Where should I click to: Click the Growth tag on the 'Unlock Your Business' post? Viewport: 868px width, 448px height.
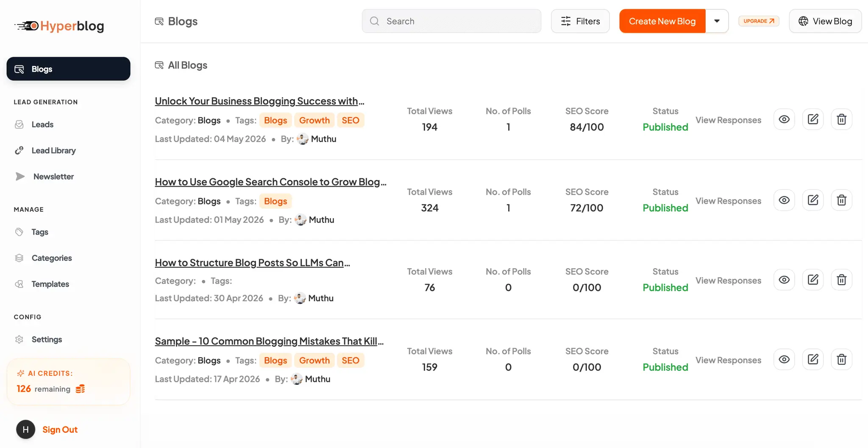(314, 120)
